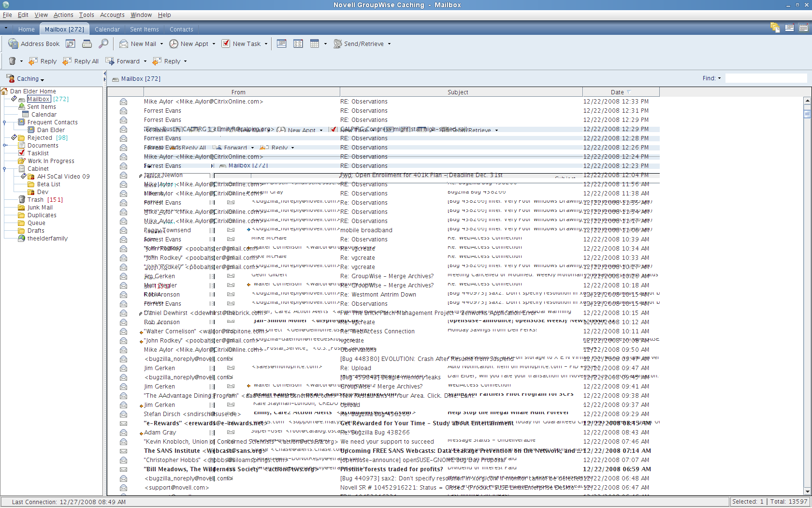Screen dimensions: 812x508
Task: Click the Reply All button
Action: (81, 61)
